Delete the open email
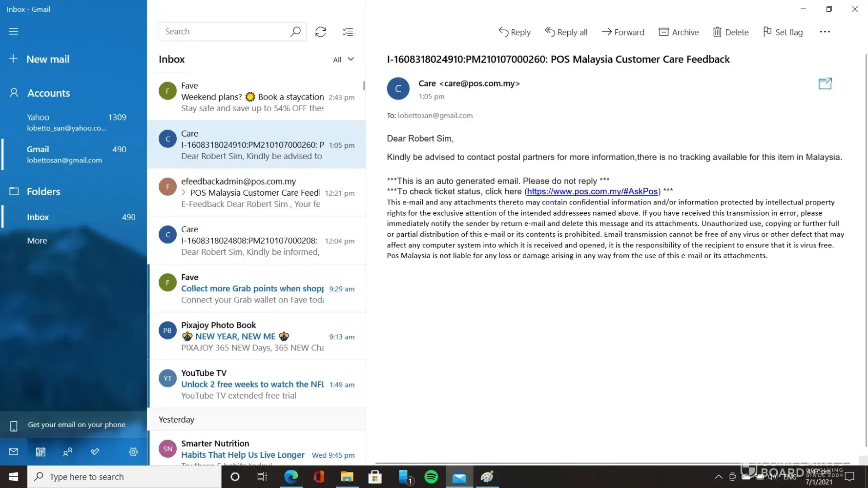This screenshot has width=868, height=488. point(730,32)
